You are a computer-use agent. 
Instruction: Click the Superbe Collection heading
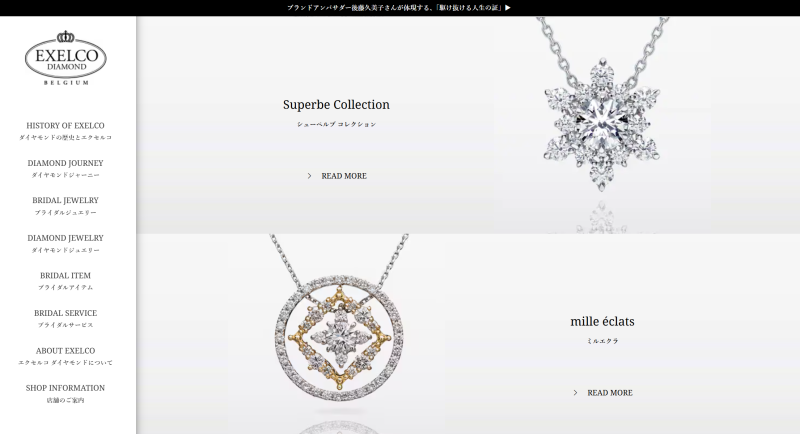click(x=336, y=105)
